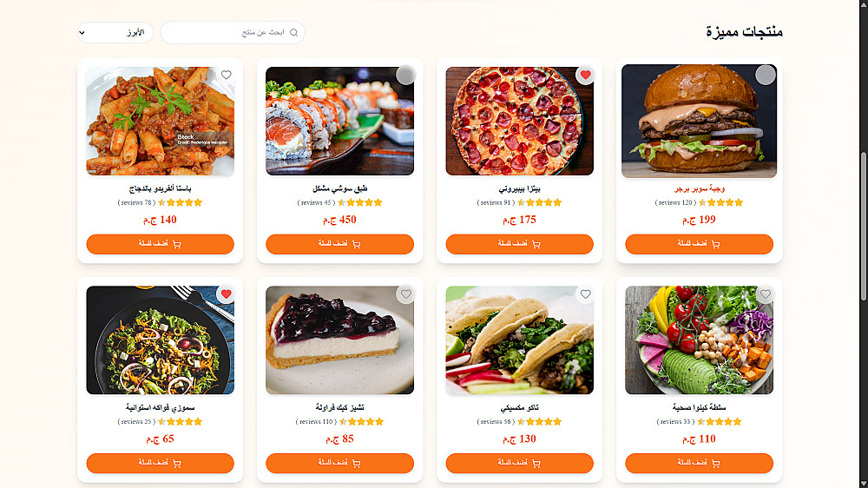Remove red heart from the salad bowl card

click(x=226, y=294)
